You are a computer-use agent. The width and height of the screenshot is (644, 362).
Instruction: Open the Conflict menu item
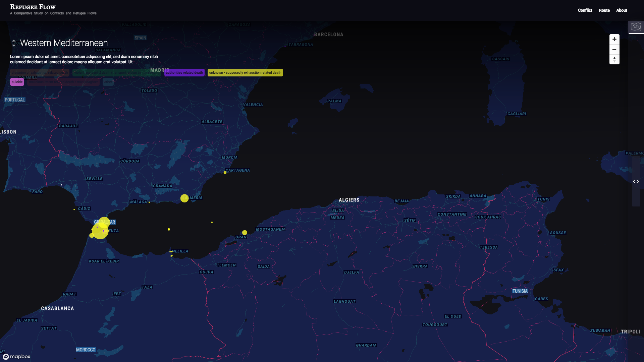pos(585,10)
